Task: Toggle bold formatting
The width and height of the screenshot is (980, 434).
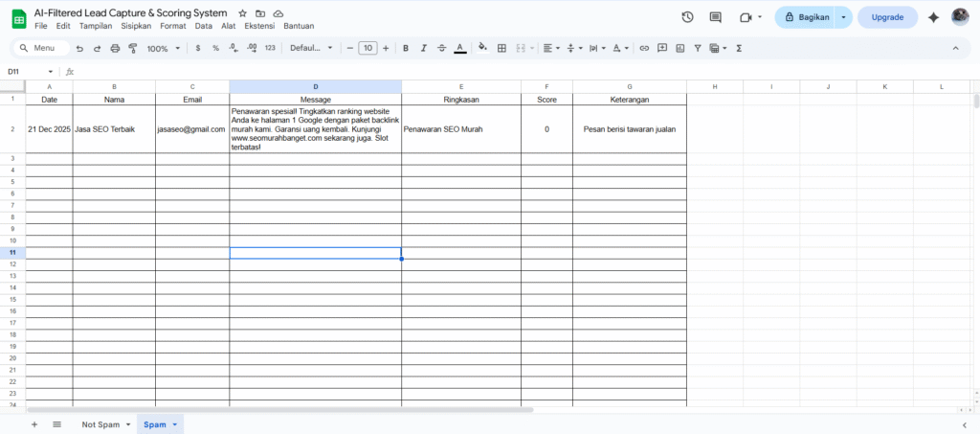Action: pyautogui.click(x=406, y=48)
